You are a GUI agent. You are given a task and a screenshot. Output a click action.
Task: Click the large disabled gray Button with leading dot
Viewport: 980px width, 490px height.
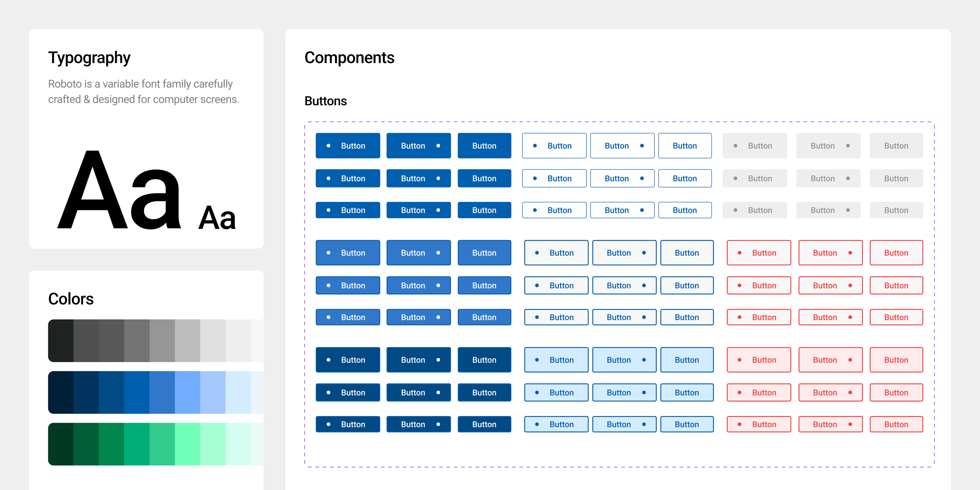point(755,146)
